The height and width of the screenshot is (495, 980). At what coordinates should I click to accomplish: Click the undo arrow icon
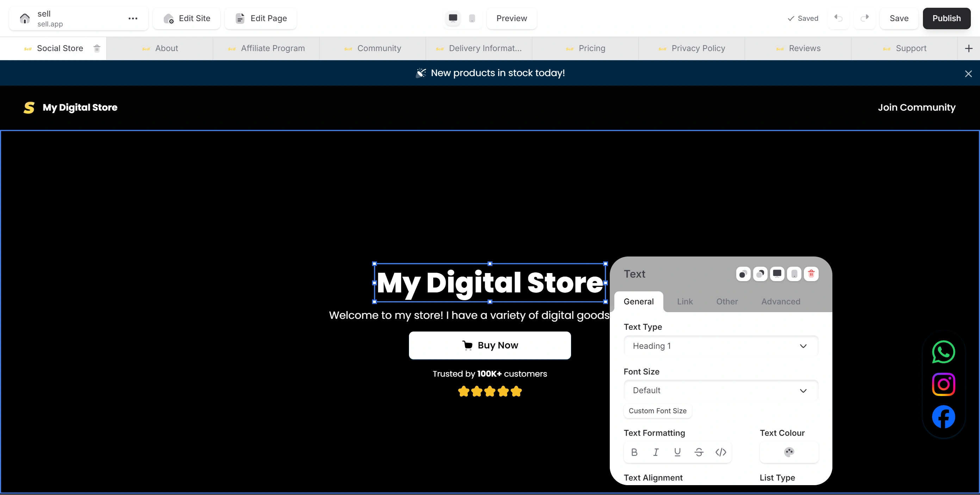[838, 18]
